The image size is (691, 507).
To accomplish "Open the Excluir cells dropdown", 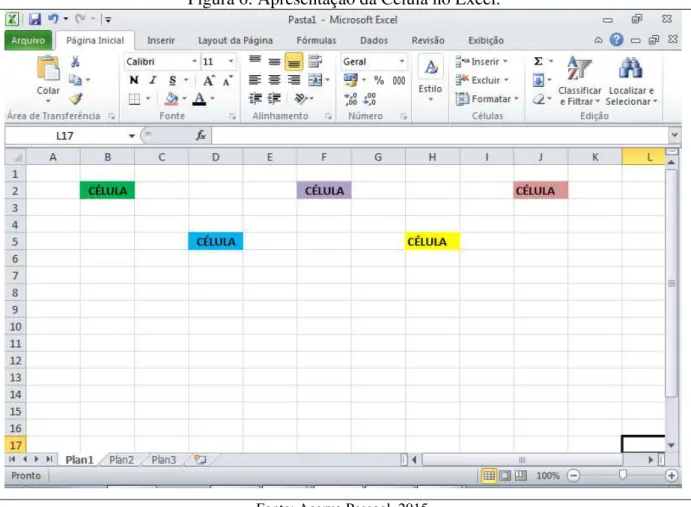I will (482, 80).
